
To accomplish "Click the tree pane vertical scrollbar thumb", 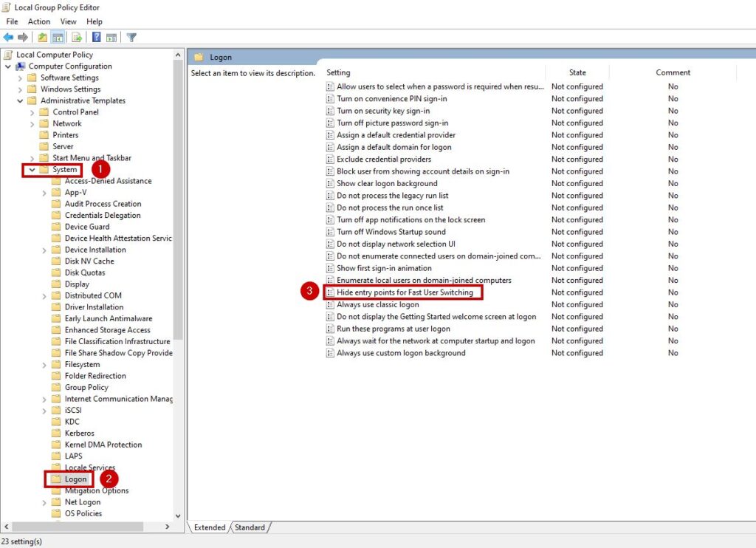I will [178, 200].
